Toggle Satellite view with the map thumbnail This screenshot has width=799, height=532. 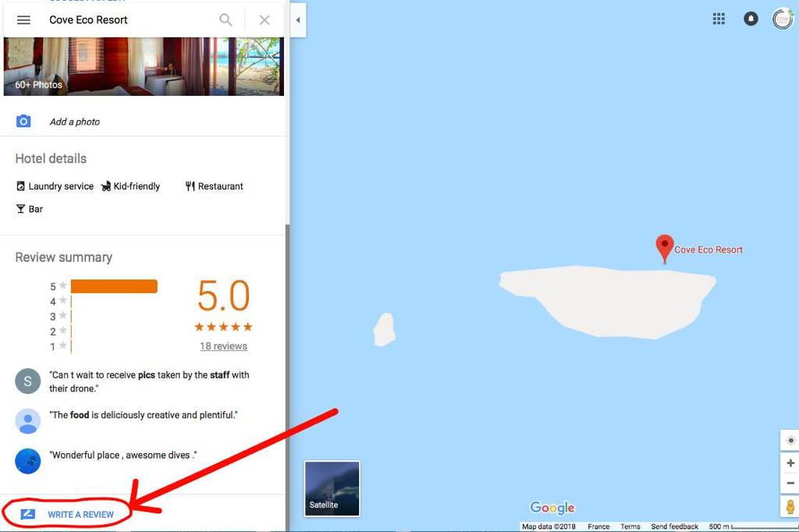pos(332,488)
